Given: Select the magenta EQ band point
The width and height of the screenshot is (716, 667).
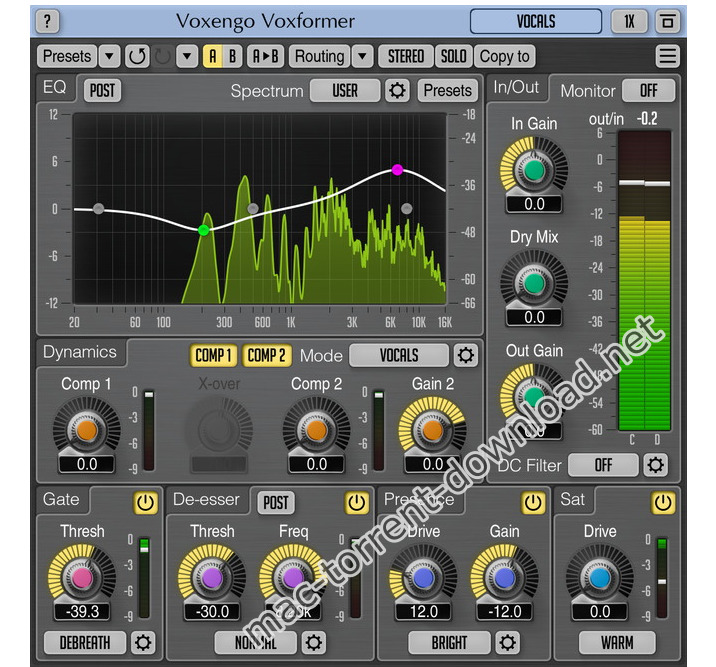Looking at the screenshot, I should [x=397, y=170].
